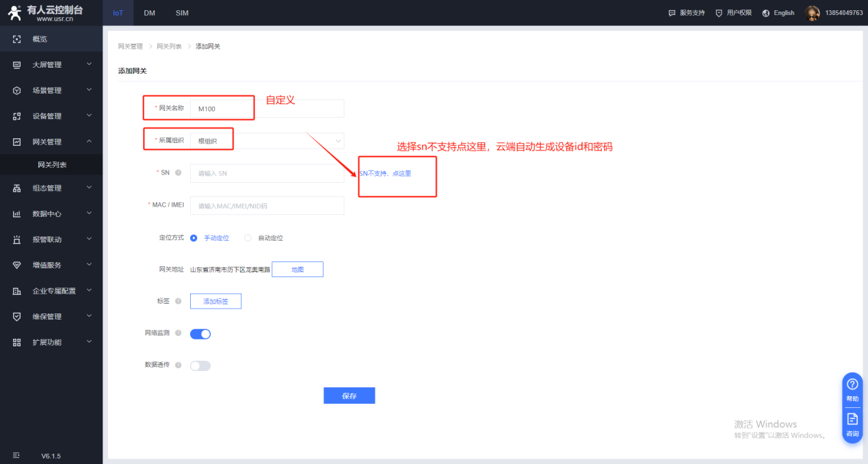Image resolution: width=868 pixels, height=464 pixels.
Task: Turn on the 数据透传 switch
Action: click(200, 365)
